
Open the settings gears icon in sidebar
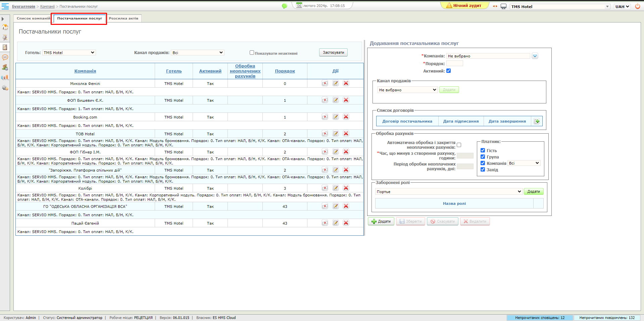click(5, 88)
